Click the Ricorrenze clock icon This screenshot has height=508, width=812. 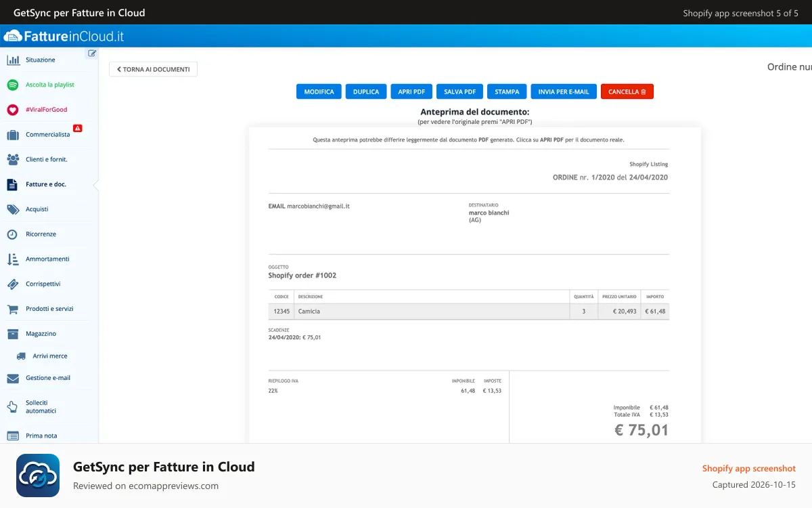tap(12, 234)
